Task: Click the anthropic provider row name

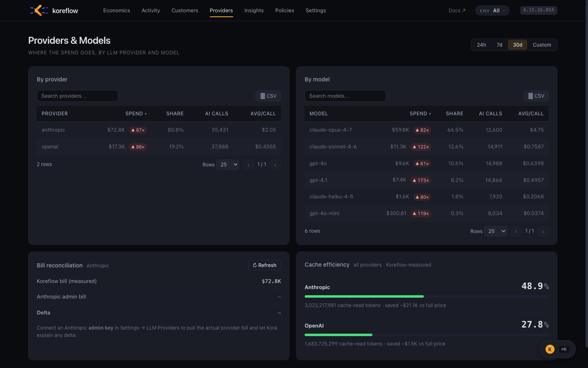Action: 53,130
